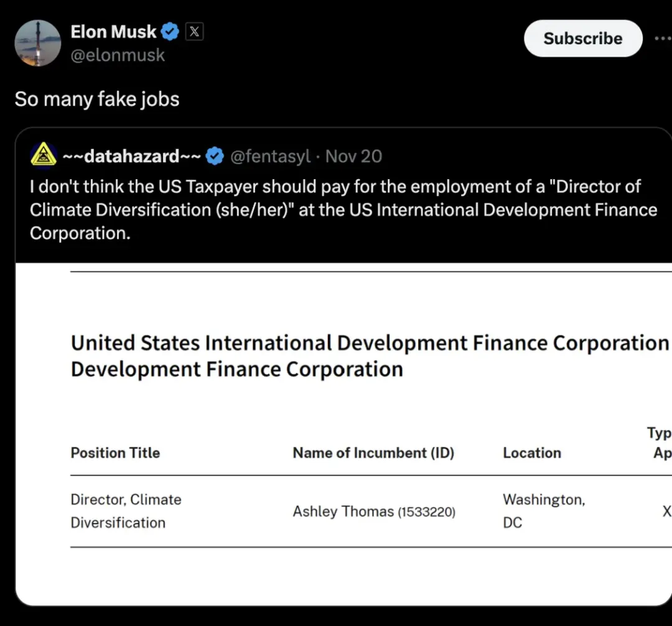Click the Nov 20 timestamp
This screenshot has width=672, height=626.
[353, 156]
